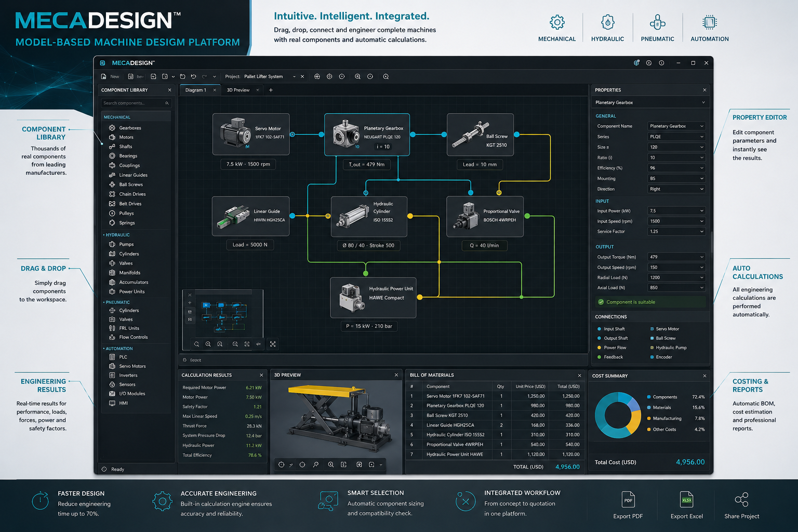Click the Export PDF button
Screen dimensions: 798x532
pyautogui.click(x=628, y=505)
